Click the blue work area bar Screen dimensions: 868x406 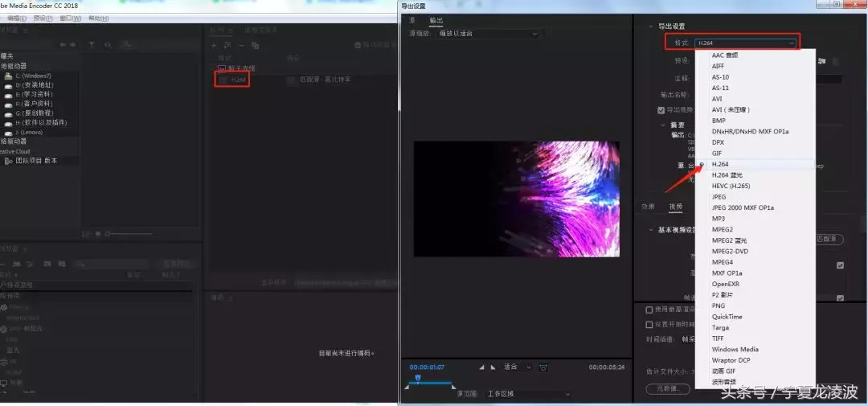[431, 383]
